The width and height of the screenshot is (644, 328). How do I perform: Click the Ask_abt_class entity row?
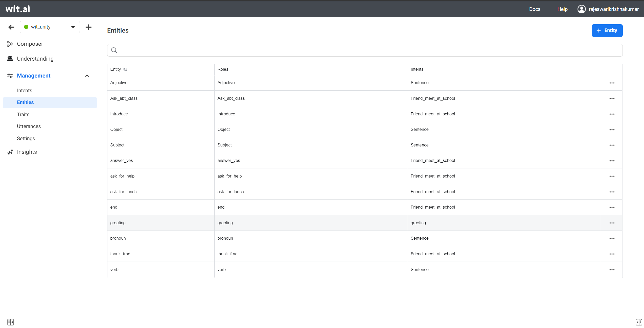[124, 98]
